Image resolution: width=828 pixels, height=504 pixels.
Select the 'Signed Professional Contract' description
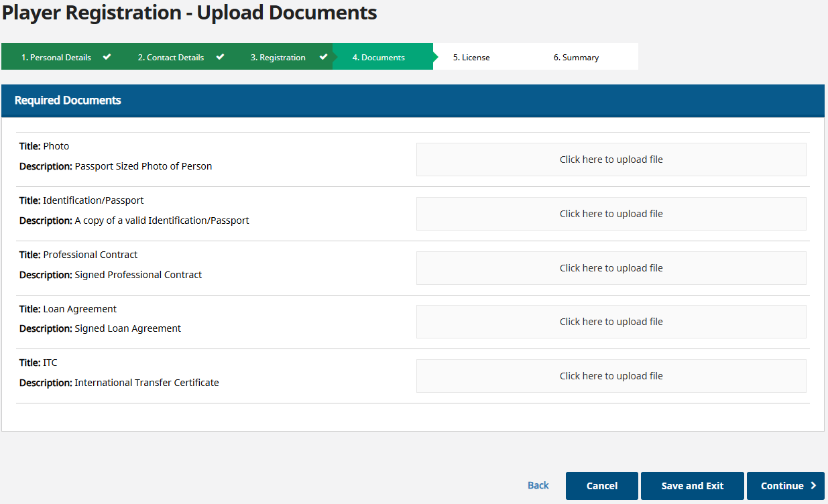coord(138,275)
